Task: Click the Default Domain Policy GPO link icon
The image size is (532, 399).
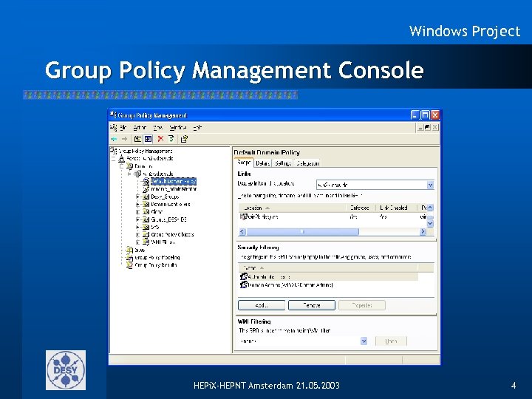Action: tap(146, 182)
